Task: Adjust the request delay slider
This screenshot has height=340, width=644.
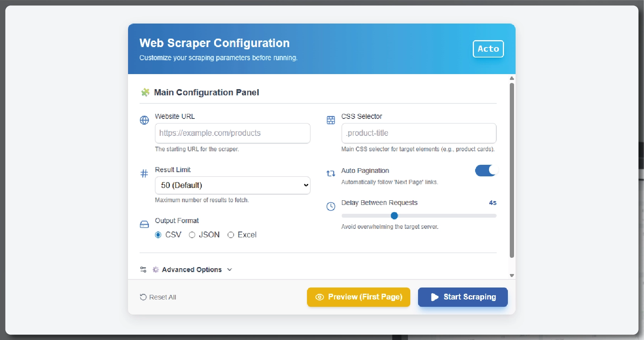Action: tap(394, 216)
